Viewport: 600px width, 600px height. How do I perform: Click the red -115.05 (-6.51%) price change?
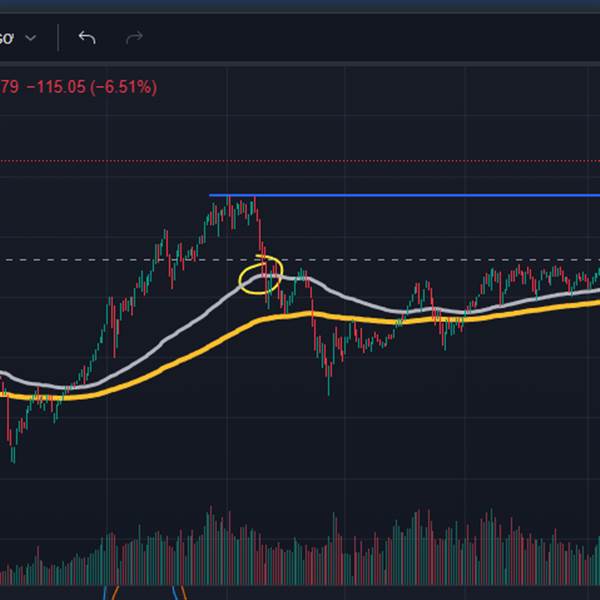click(x=91, y=88)
